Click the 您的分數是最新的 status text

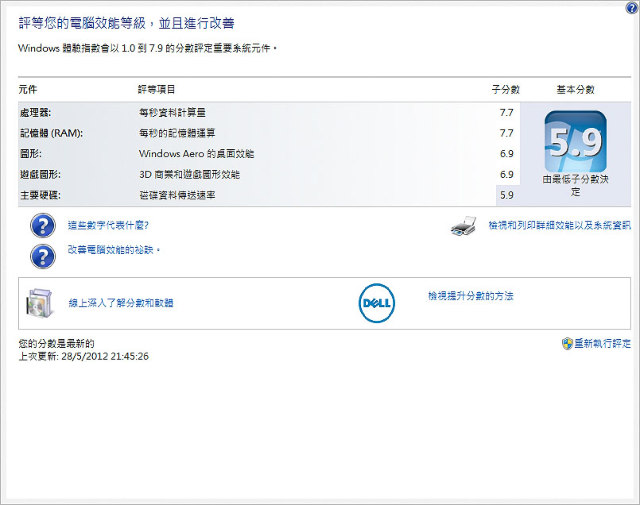click(56, 343)
